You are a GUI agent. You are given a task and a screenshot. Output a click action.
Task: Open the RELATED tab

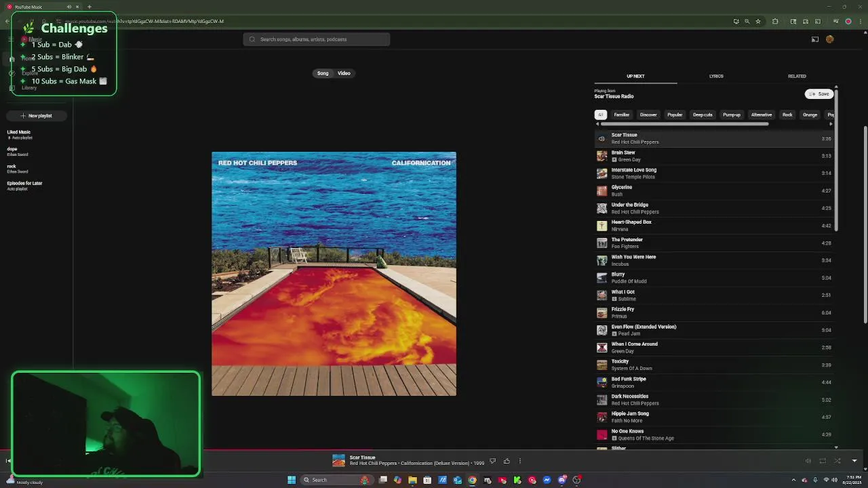coord(797,76)
